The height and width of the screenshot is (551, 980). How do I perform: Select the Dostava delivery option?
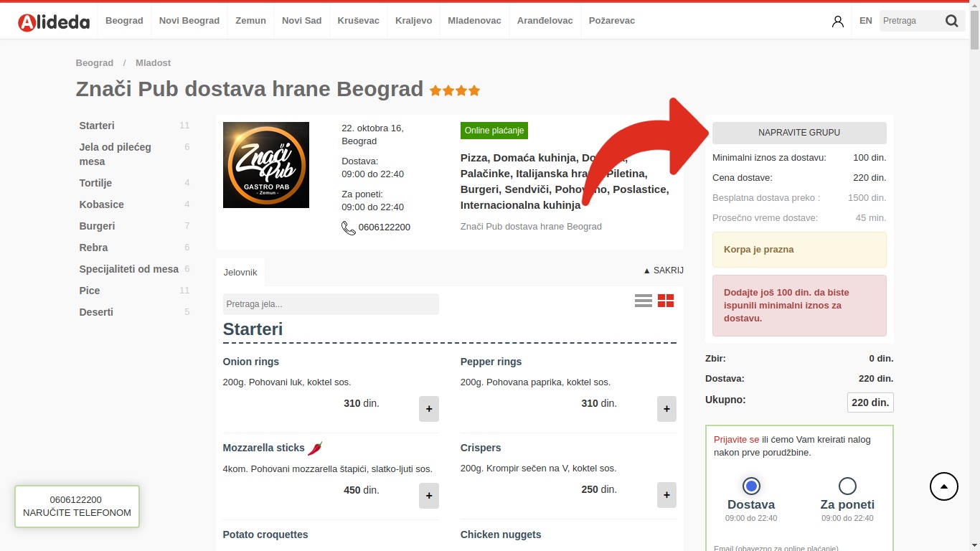(751, 486)
